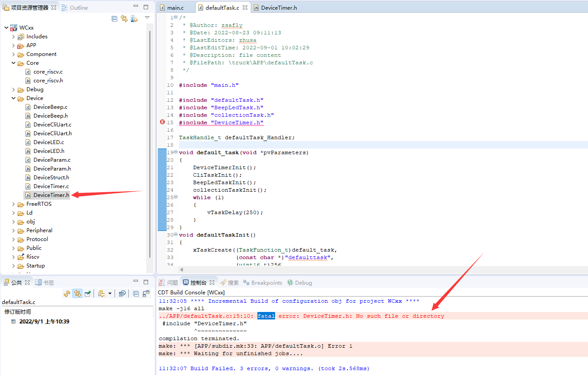The image size is (588, 375).
Task: Click the error marker on line 15
Action: pos(162,123)
